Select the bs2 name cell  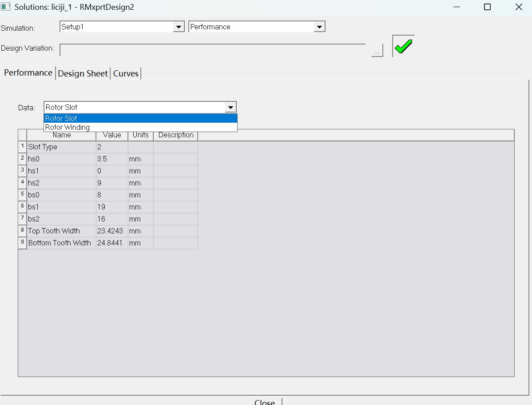coord(61,219)
